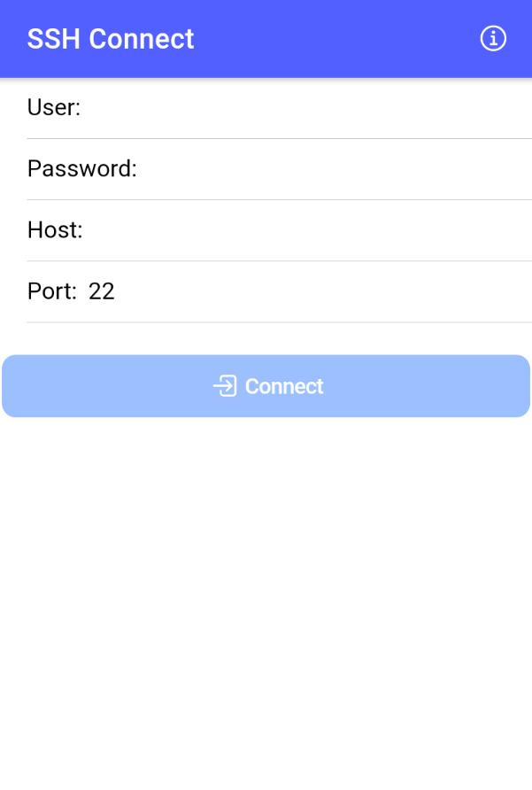532x790 pixels.
Task: Click the divider line under User row
Action: [x=280, y=138]
